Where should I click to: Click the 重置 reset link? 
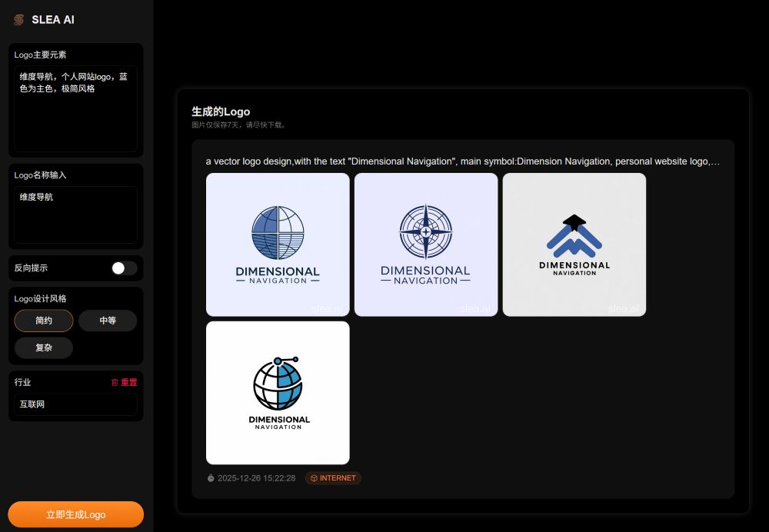click(129, 381)
